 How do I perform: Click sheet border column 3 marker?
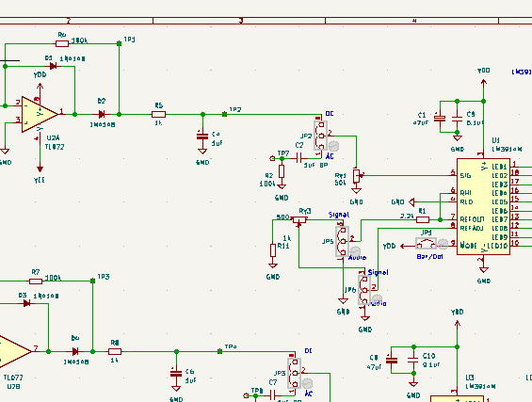240,21
